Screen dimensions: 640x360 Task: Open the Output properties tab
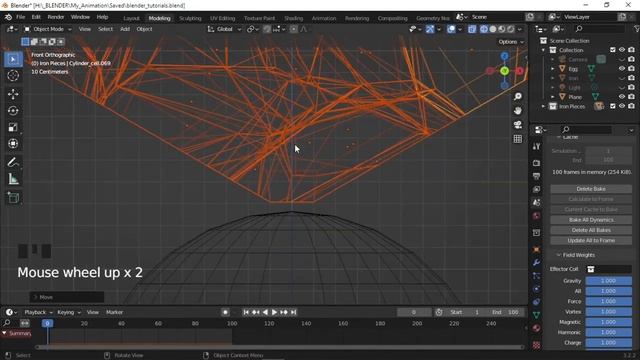point(536,176)
